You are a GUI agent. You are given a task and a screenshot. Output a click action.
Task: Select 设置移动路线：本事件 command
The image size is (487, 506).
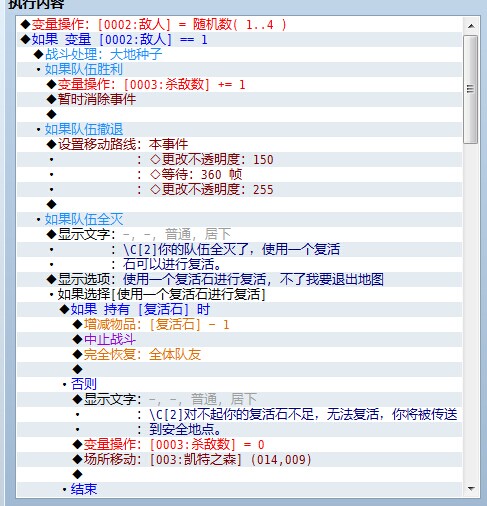(x=239, y=145)
